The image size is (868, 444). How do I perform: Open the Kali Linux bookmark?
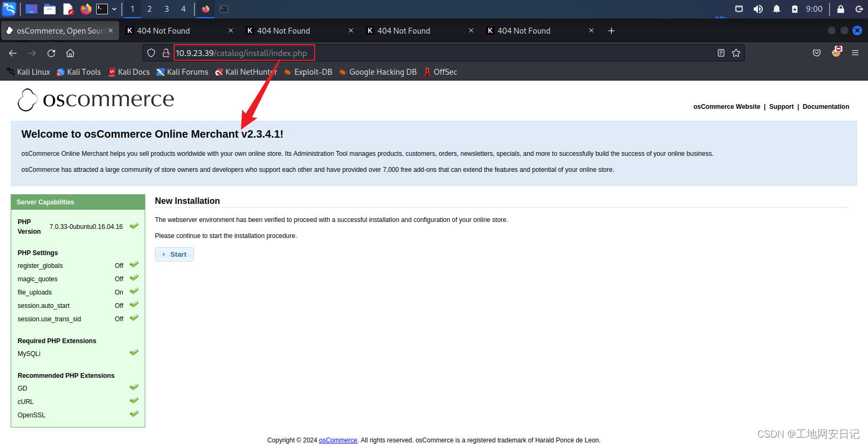28,72
